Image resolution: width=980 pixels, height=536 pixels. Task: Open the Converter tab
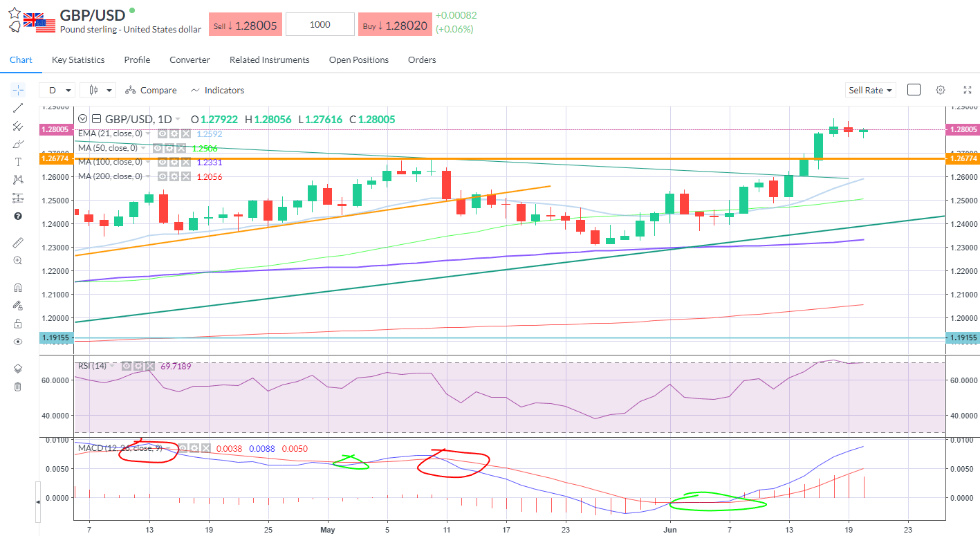pyautogui.click(x=189, y=60)
